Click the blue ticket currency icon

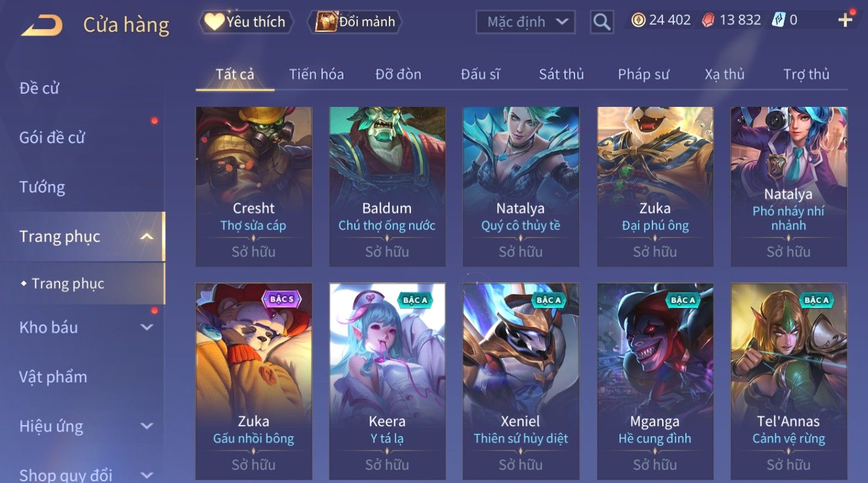coord(778,20)
